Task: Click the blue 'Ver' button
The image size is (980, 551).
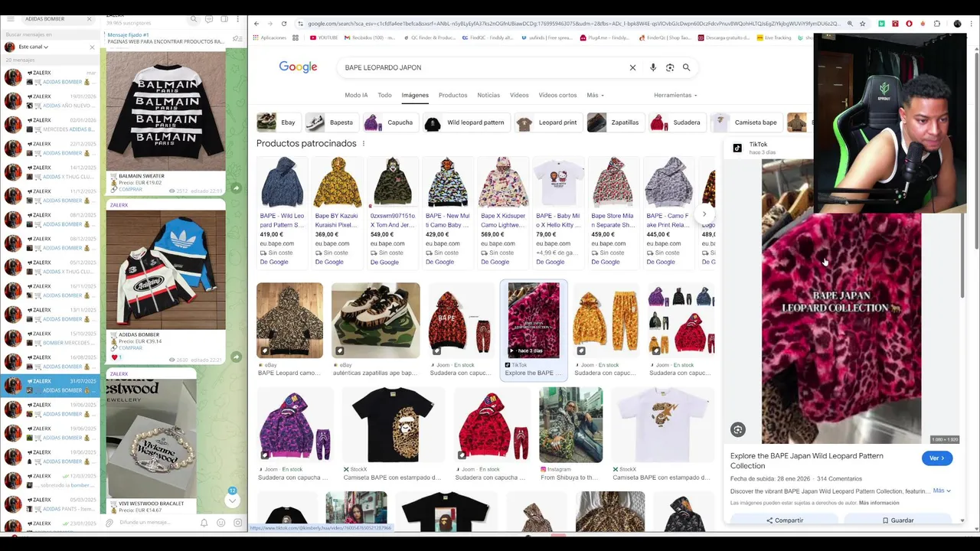Action: pos(937,458)
